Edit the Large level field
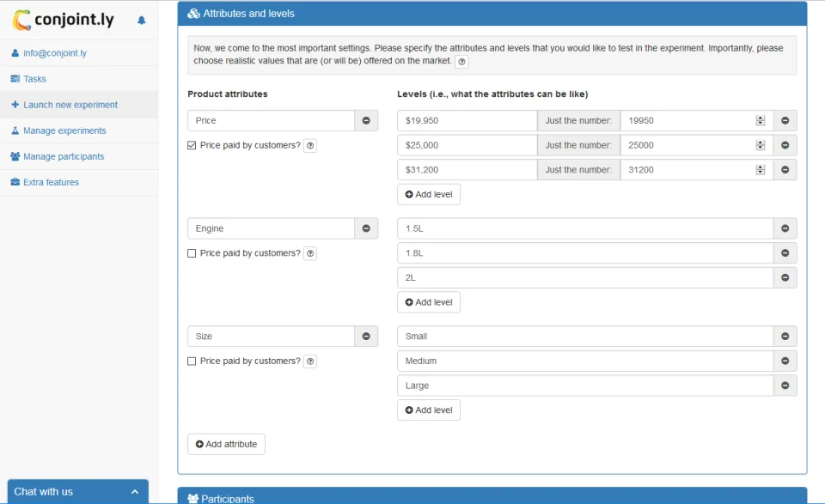825x504 pixels. point(585,386)
